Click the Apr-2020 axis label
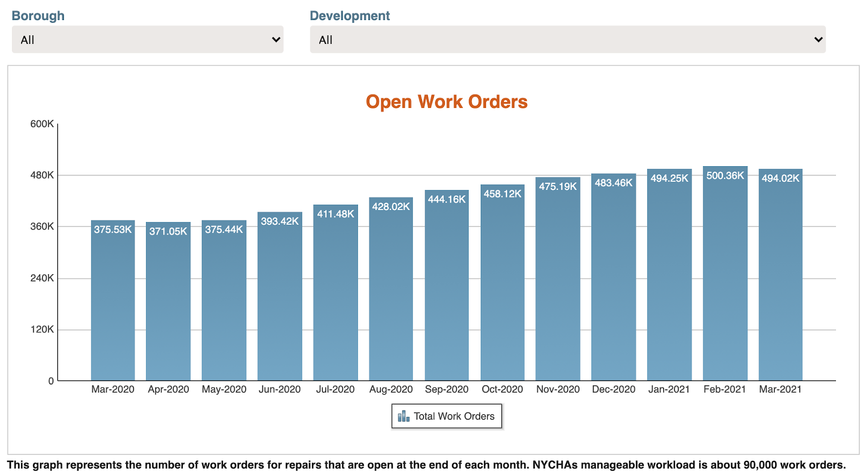 pos(168,389)
